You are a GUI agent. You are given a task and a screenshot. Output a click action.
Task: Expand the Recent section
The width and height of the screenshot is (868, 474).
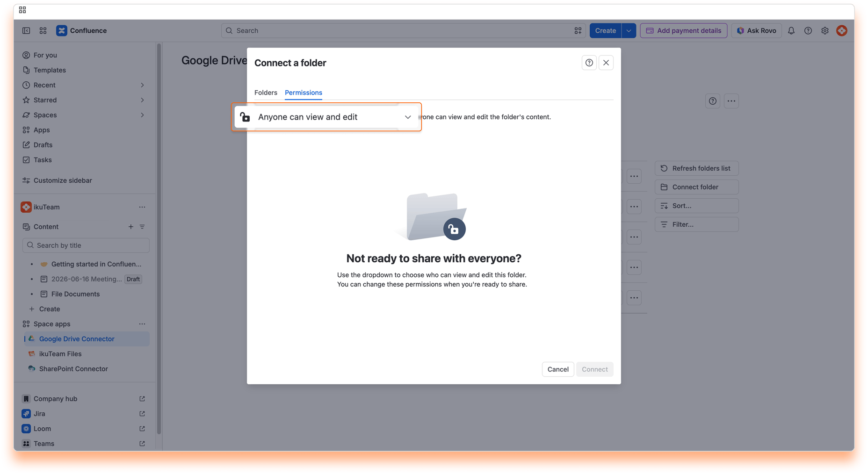coord(142,85)
